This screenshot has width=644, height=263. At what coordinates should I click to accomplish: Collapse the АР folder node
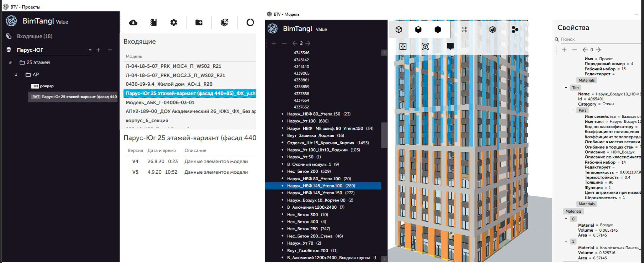point(16,75)
